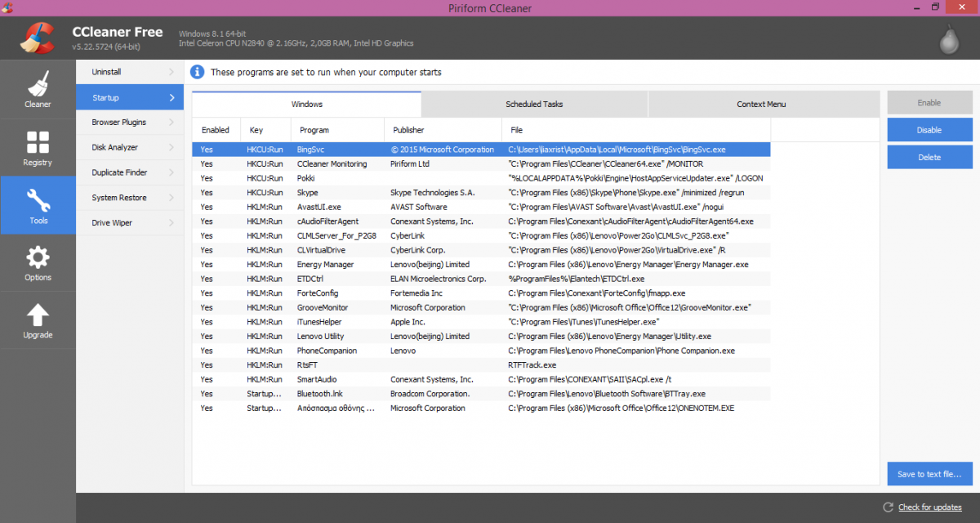Sort by the Publisher column header

coord(443,130)
